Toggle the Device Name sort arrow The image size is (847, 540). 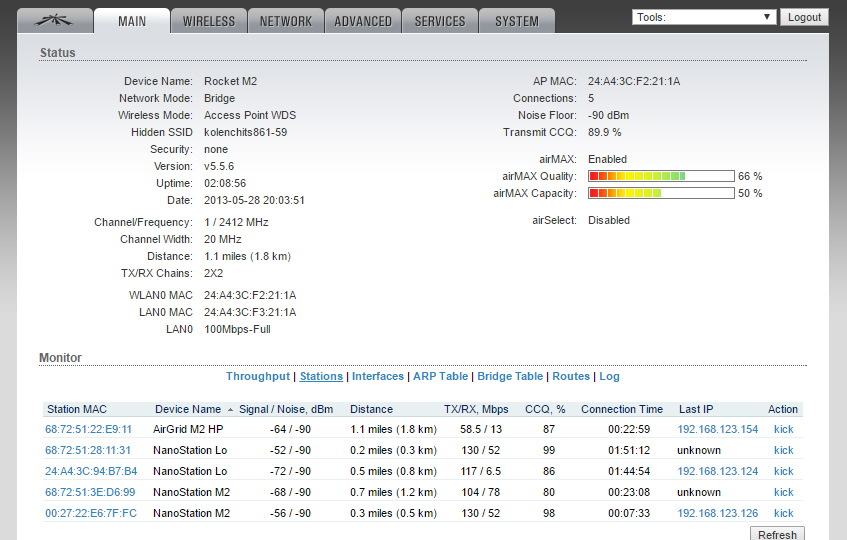(x=231, y=410)
